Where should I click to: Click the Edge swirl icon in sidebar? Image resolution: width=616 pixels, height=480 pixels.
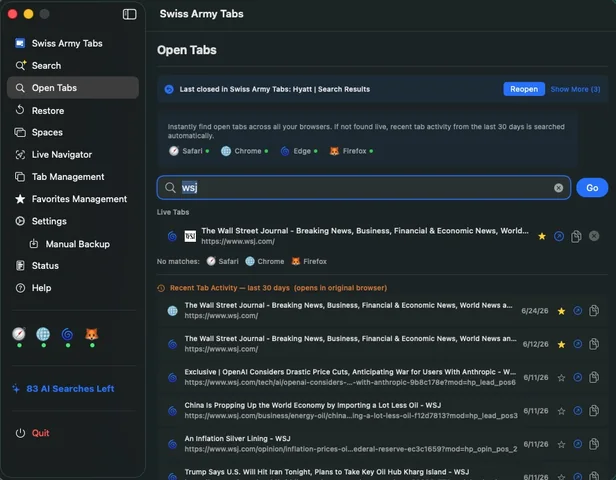pyautogui.click(x=68, y=334)
